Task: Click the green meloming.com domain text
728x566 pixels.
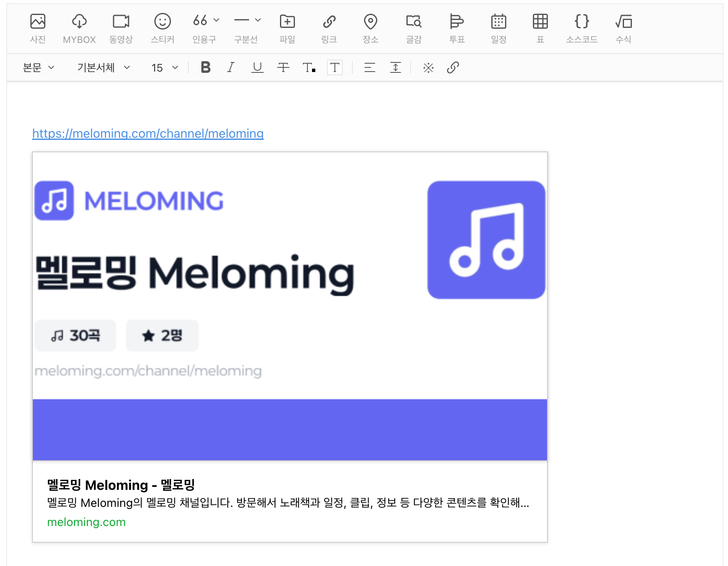Action: click(87, 522)
